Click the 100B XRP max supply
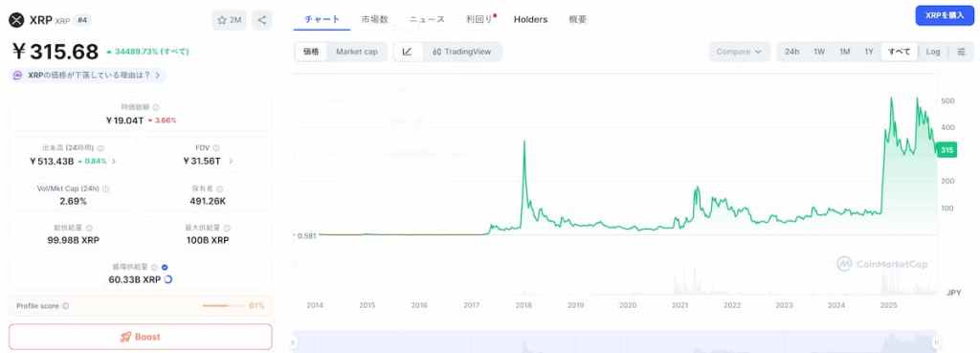 pos(208,240)
